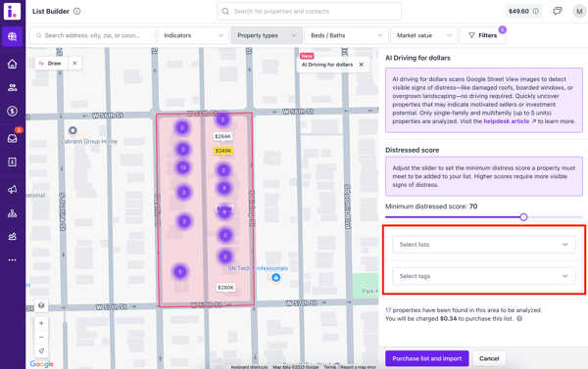This screenshot has width=588, height=369.
Task: Click the Keyboard shortcuts map link
Action: coord(249,367)
